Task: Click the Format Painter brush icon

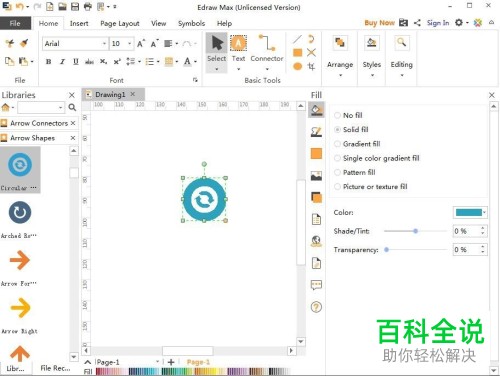Action: (x=24, y=43)
